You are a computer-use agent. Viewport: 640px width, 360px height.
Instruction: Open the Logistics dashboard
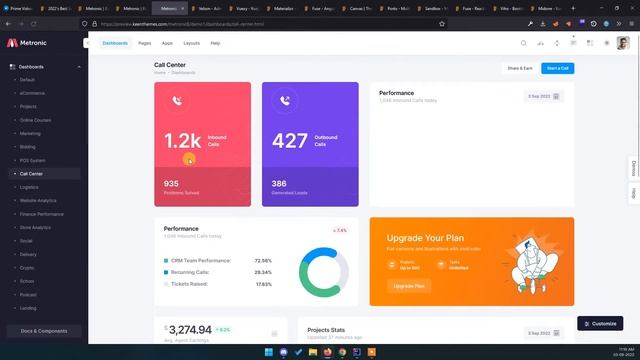(x=29, y=187)
